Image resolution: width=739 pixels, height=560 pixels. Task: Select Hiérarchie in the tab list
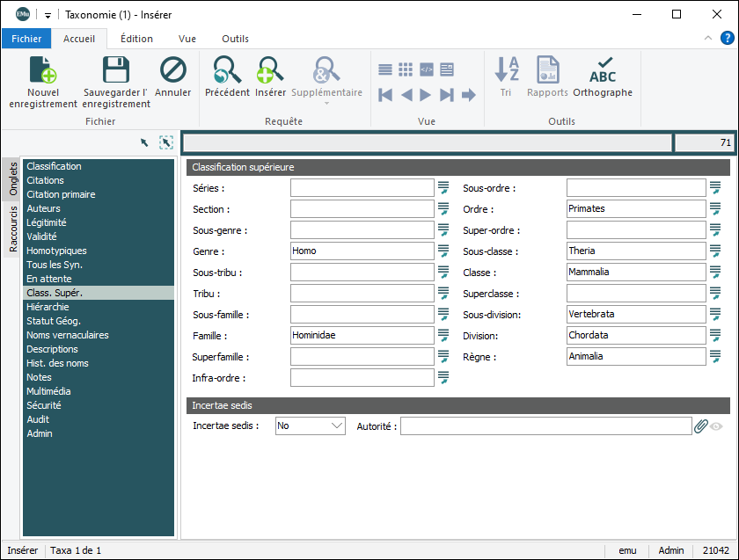point(48,307)
